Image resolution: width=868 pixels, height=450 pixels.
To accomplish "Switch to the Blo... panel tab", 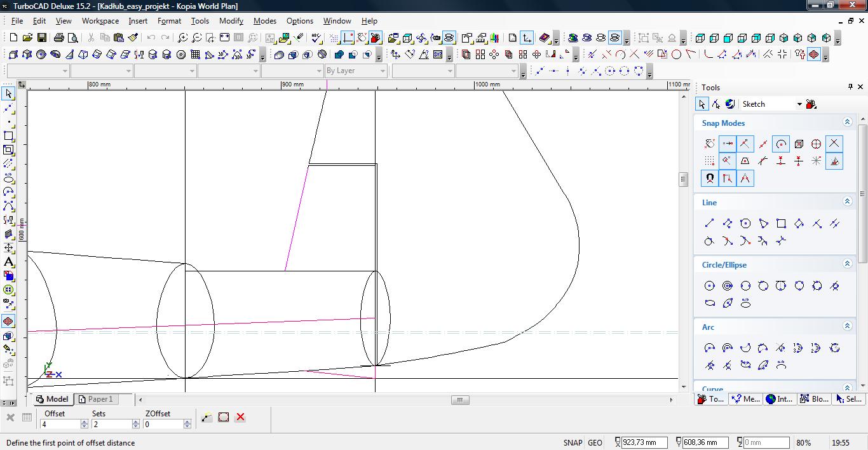I will [813, 399].
